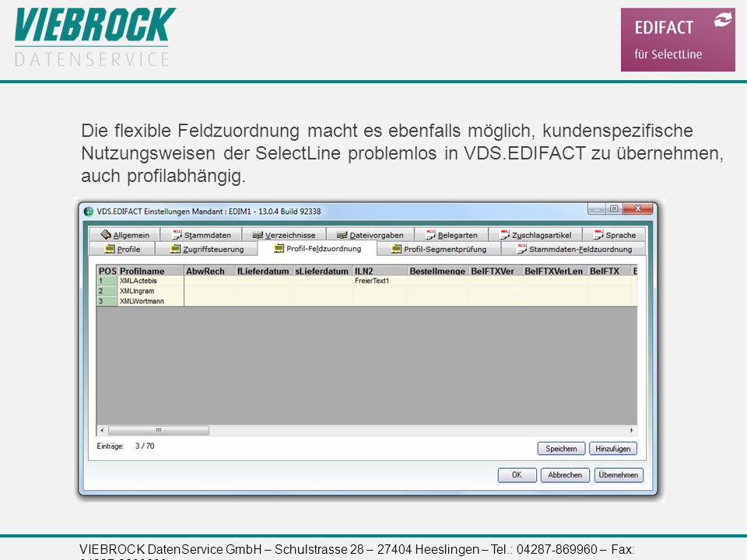The width and height of the screenshot is (747, 560).
Task: Click the Bestellmenge column header
Action: coord(438,271)
